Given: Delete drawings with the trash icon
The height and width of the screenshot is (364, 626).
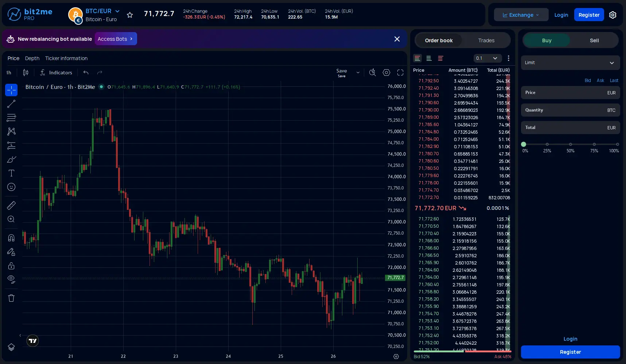Looking at the screenshot, I should click(11, 298).
